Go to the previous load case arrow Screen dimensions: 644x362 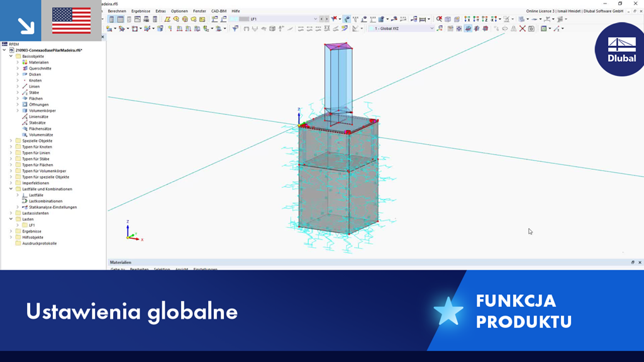pos(321,19)
